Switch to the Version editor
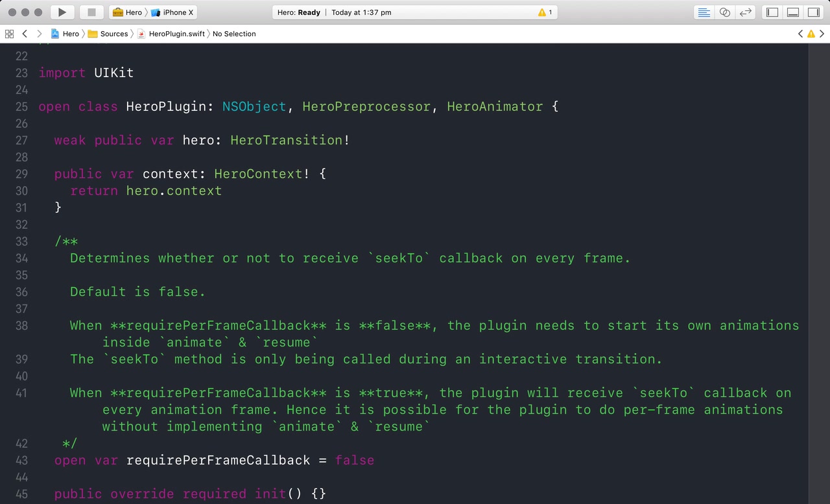Viewport: 830px width, 504px height. [746, 12]
